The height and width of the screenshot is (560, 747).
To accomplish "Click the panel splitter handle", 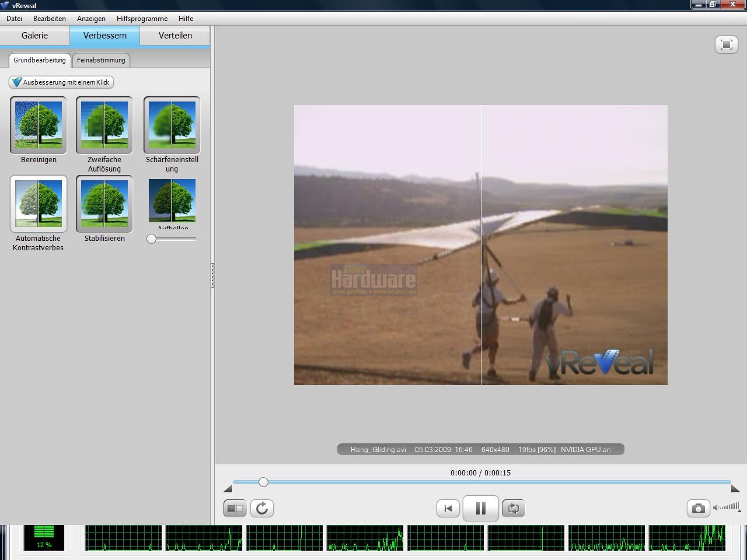I will pyautogui.click(x=212, y=275).
